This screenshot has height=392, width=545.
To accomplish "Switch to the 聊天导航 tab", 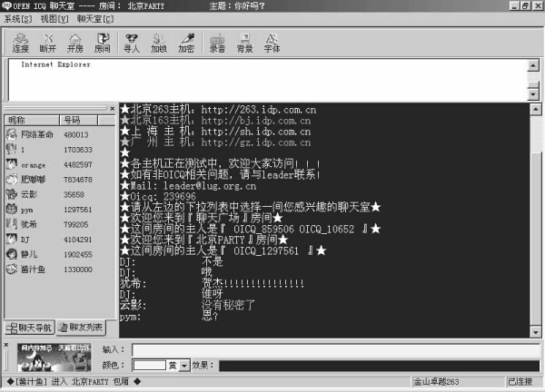I will pos(30,328).
